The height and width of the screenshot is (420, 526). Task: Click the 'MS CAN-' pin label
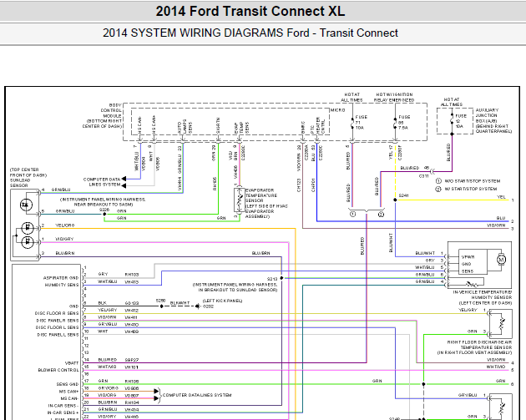pos(69,398)
